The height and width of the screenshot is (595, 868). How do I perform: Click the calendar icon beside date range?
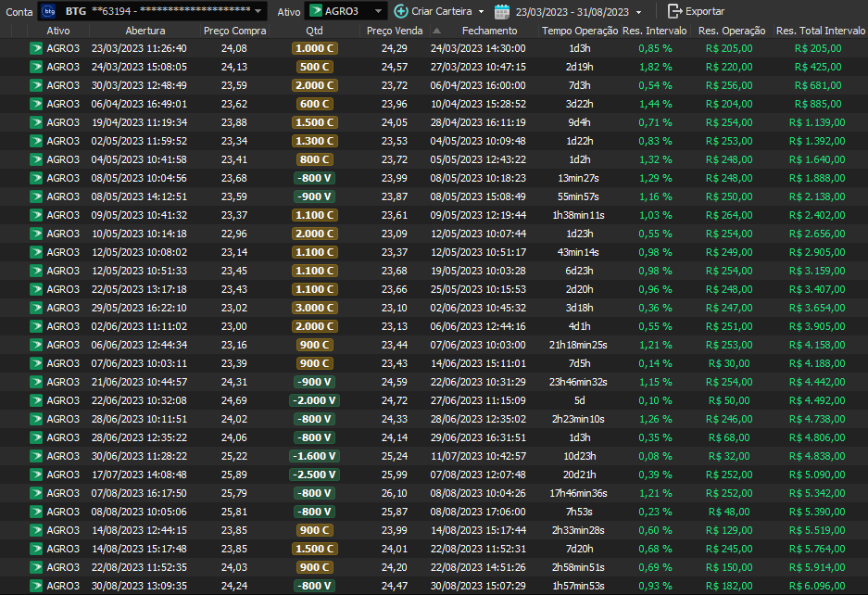[x=502, y=11]
